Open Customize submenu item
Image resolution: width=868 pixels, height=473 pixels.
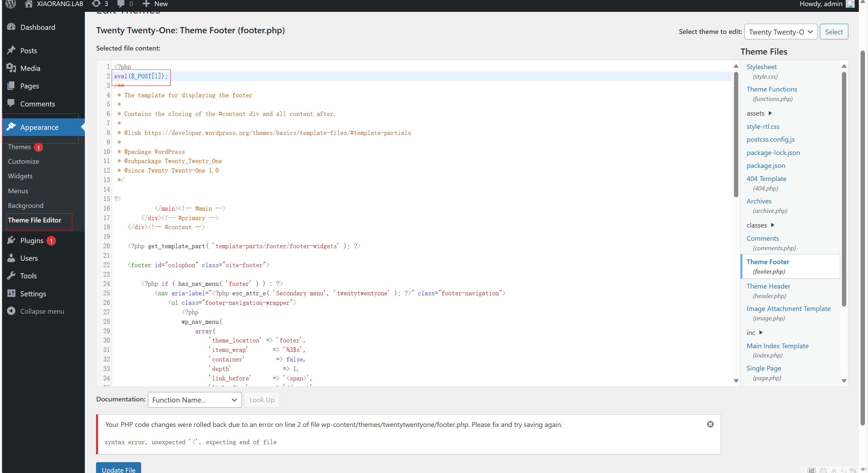[23, 161]
